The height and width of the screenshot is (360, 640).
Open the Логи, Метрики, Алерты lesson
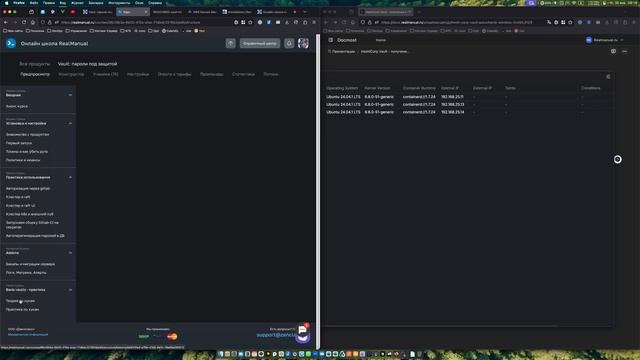click(x=26, y=273)
